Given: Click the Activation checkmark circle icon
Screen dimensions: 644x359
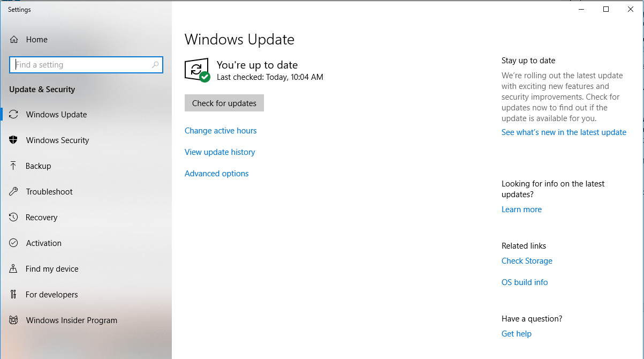Looking at the screenshot, I should coord(14,243).
